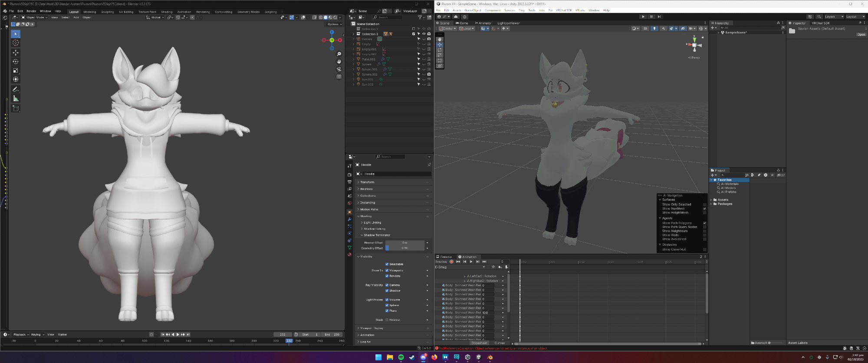This screenshot has height=363, width=868.
Task: Select the Move tool in Blender's toolbar
Action: 16,53
